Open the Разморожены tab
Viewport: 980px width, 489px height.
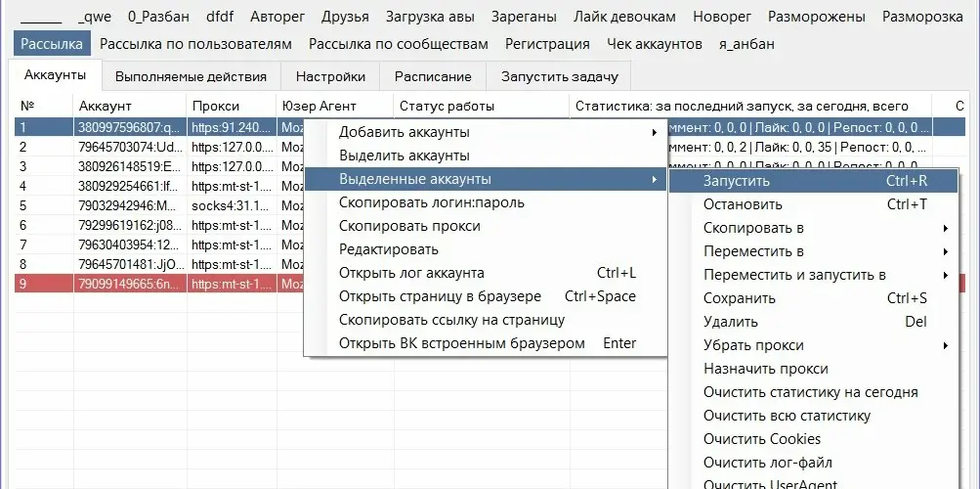coord(817,17)
